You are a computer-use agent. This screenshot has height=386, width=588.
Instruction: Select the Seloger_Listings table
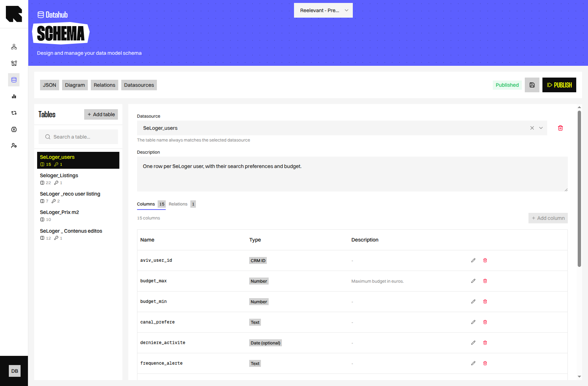[x=78, y=179]
